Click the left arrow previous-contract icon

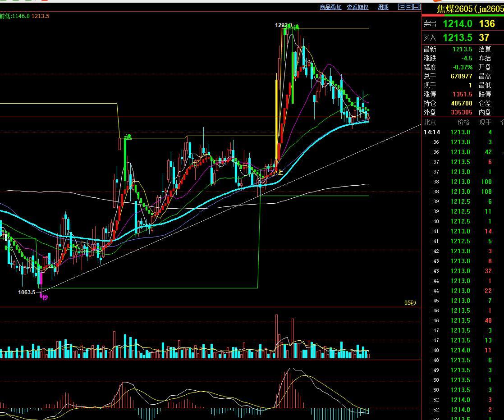(402, 7)
